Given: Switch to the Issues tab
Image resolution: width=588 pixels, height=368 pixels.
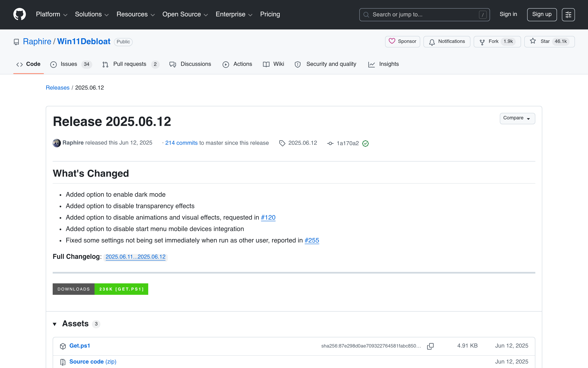Looking at the screenshot, I should click(71, 64).
